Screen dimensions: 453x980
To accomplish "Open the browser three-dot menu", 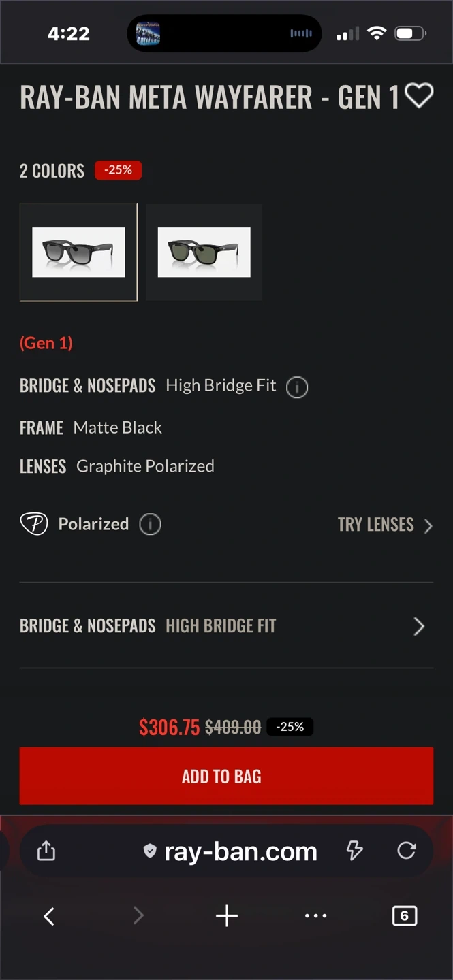I will coord(315,916).
